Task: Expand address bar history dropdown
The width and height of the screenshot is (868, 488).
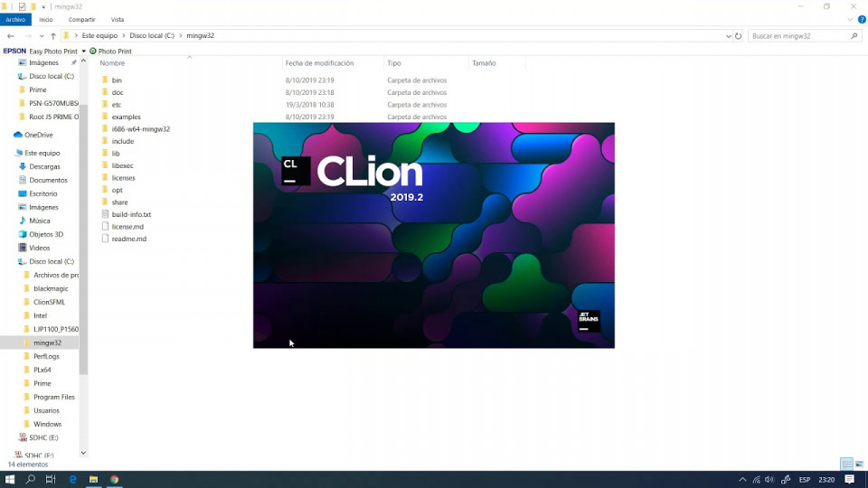Action: pyautogui.click(x=728, y=36)
